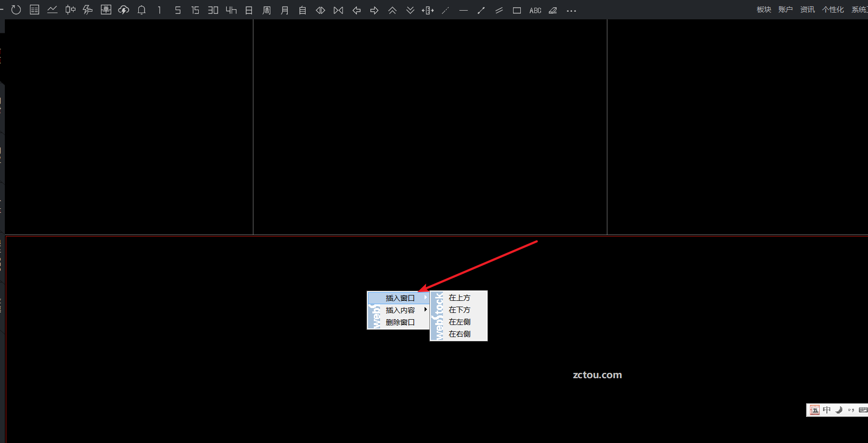
Task: Choose 在上方 from the submenu
Action: click(459, 297)
